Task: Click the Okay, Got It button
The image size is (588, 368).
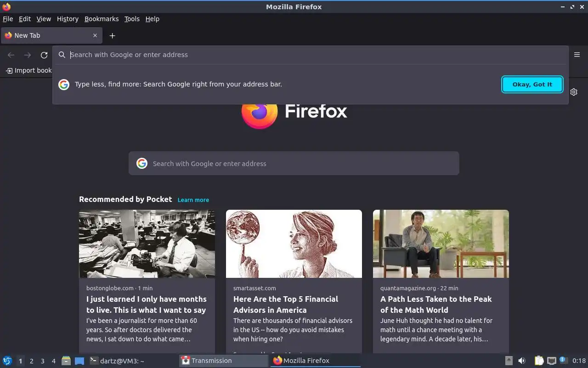Action: pos(532,84)
